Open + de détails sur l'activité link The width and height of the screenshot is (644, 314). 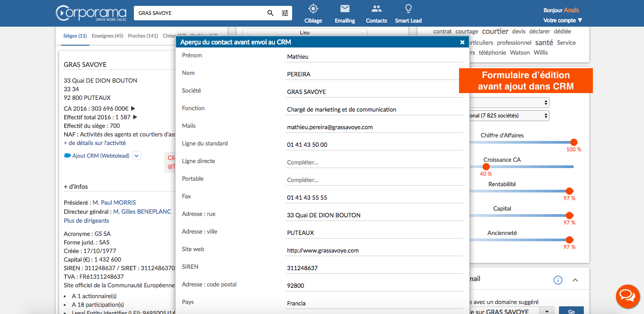tap(95, 143)
